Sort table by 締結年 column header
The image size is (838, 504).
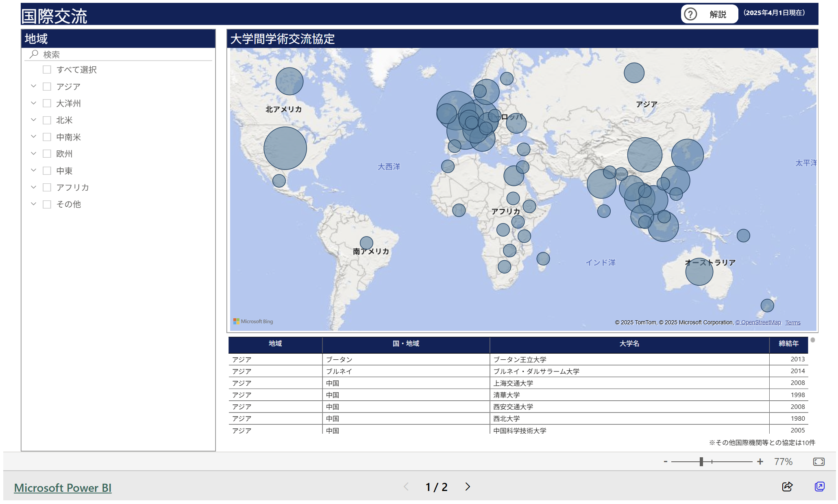pyautogui.click(x=788, y=344)
